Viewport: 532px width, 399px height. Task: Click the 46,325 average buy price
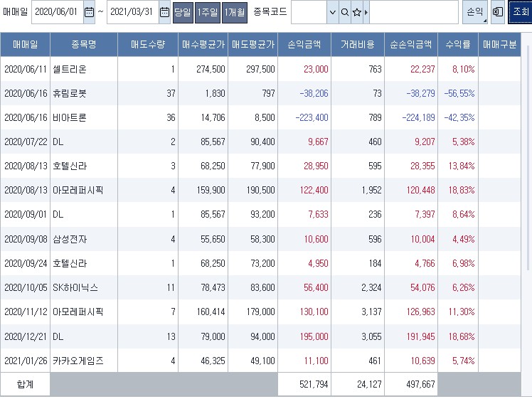213,361
